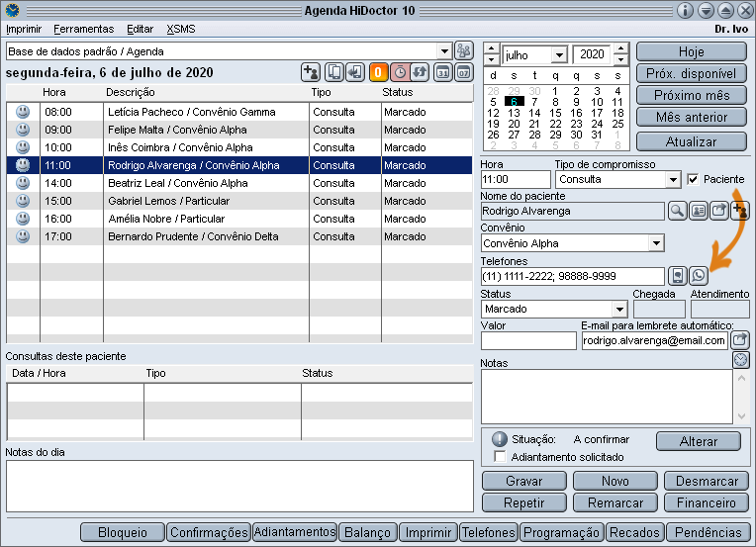Open the Ferramentas menu

pos(84,29)
